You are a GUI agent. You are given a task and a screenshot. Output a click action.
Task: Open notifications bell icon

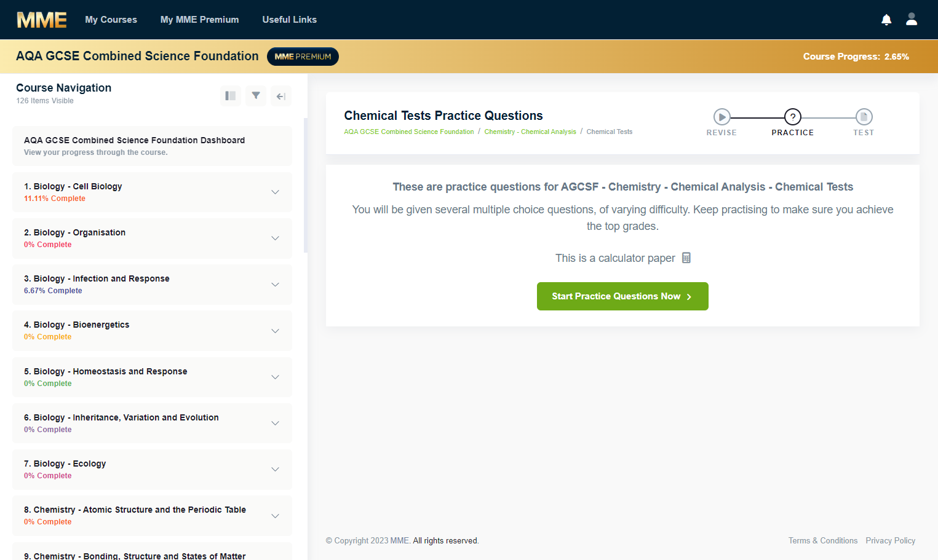(x=886, y=20)
